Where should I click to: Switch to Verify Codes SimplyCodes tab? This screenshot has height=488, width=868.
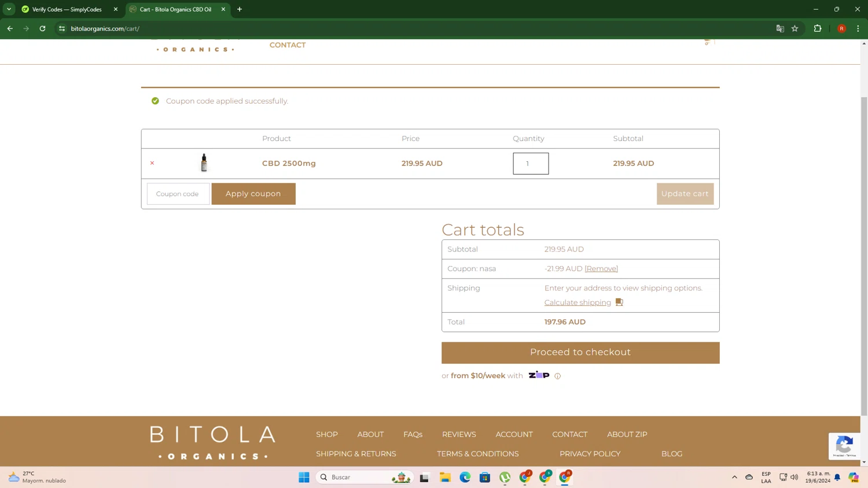click(x=67, y=9)
